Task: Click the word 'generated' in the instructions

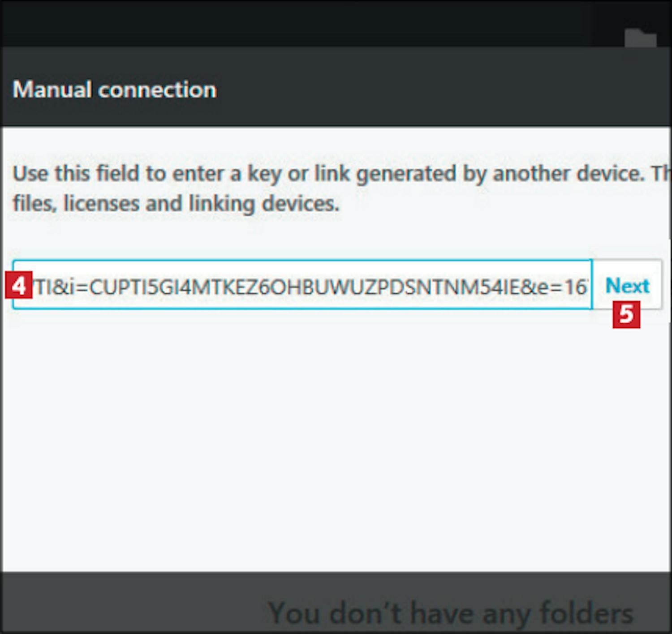Action: coord(406,173)
